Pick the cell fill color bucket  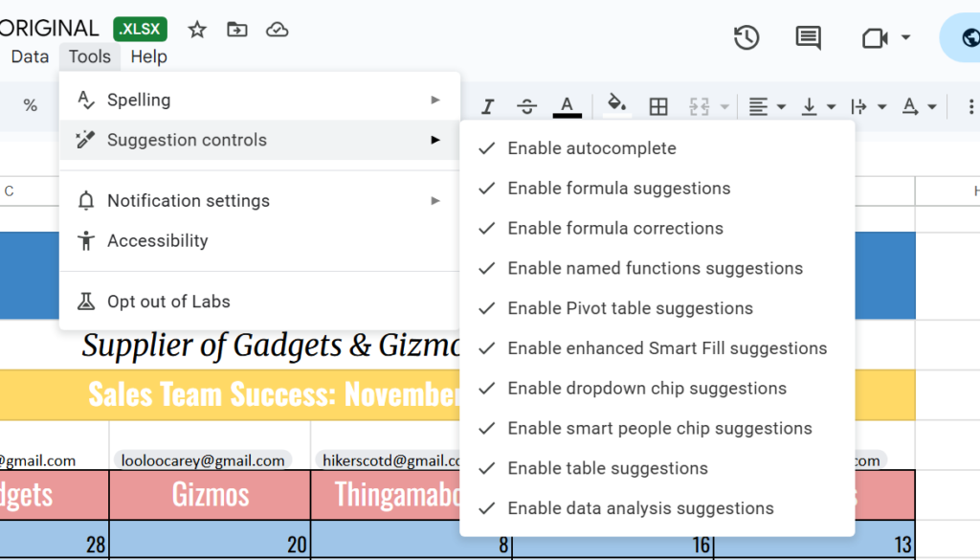(x=617, y=104)
